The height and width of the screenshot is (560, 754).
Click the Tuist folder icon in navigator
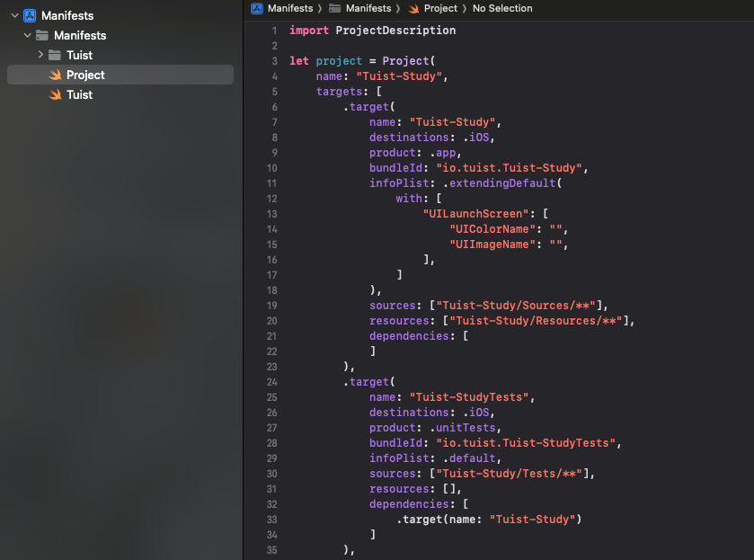tap(55, 56)
